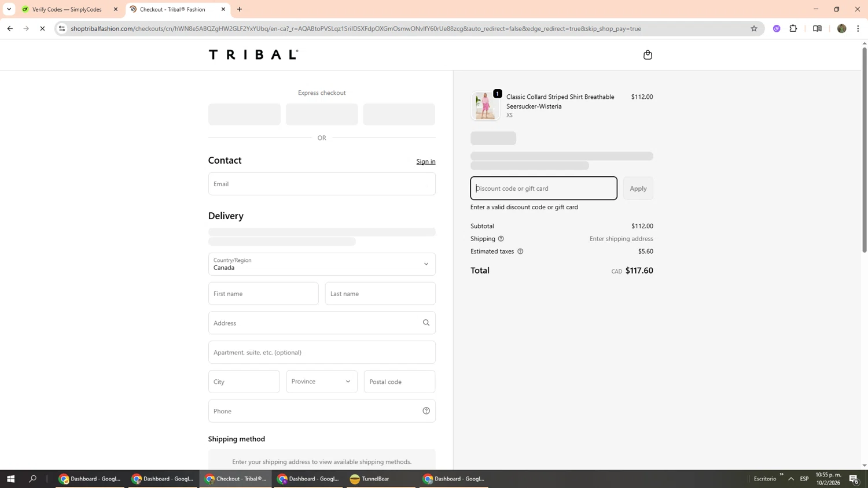Close the Verify Codes SimplyCodes tab

coord(116,9)
